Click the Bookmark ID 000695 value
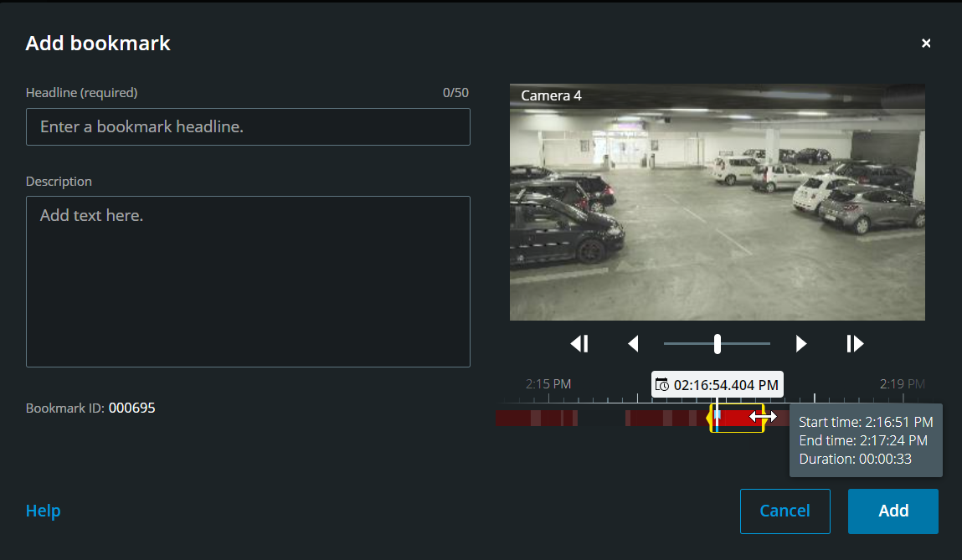This screenshot has height=560, width=962. point(131,408)
